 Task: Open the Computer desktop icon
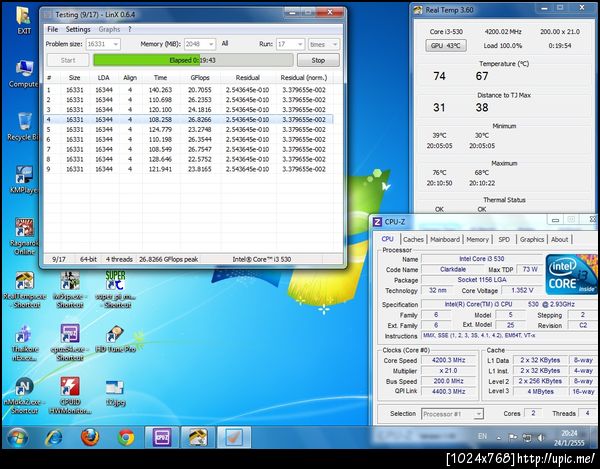coord(24,73)
